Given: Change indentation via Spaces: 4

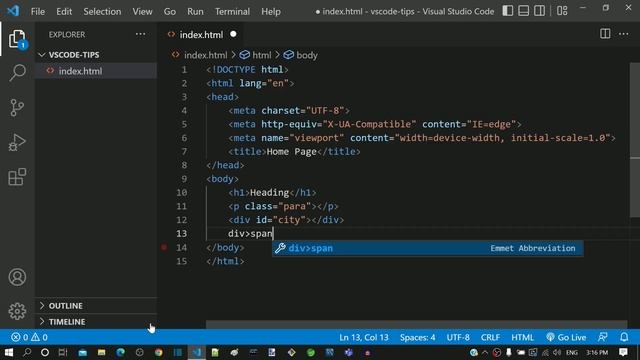Looking at the screenshot, I should point(417,337).
